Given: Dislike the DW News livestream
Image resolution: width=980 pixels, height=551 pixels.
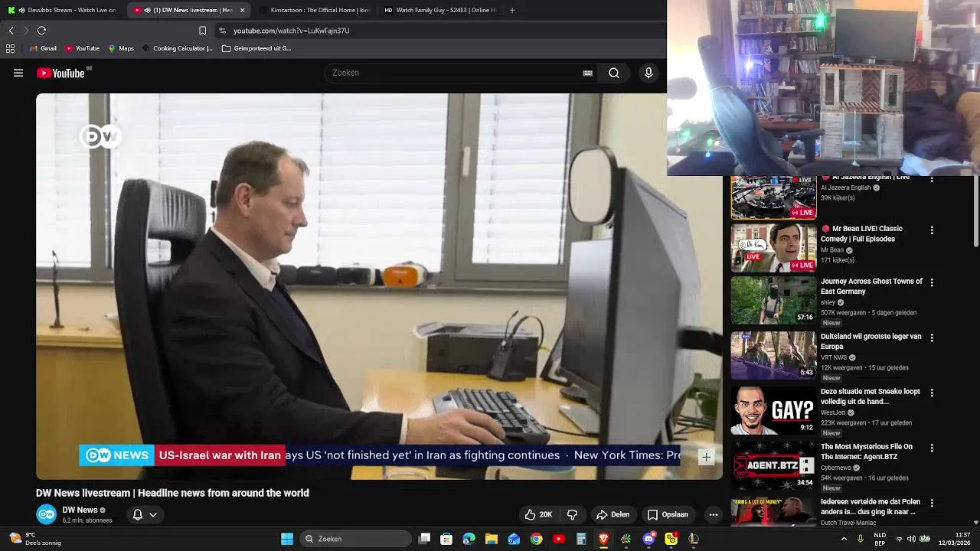Looking at the screenshot, I should 572,514.
